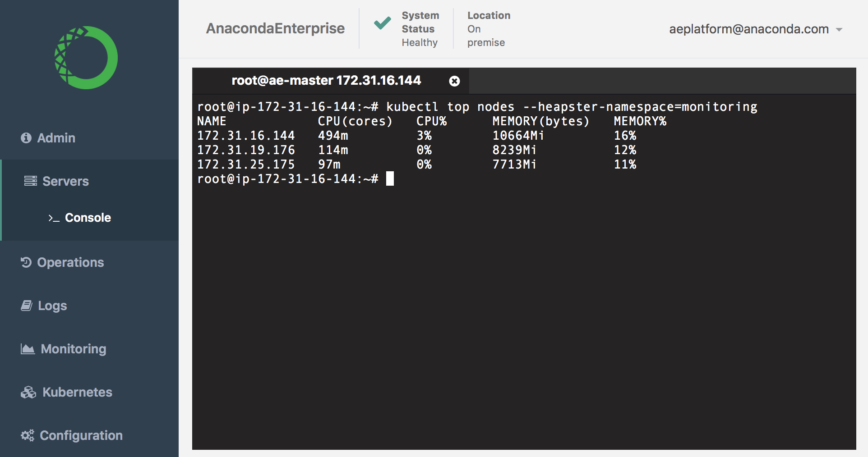Click the Monitoring chart icon
Viewport: 868px width, 457px height.
(x=28, y=349)
